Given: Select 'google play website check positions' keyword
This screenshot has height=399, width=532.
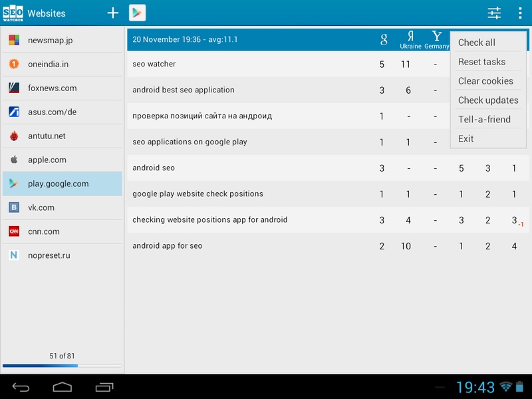Looking at the screenshot, I should (x=328, y=194).
